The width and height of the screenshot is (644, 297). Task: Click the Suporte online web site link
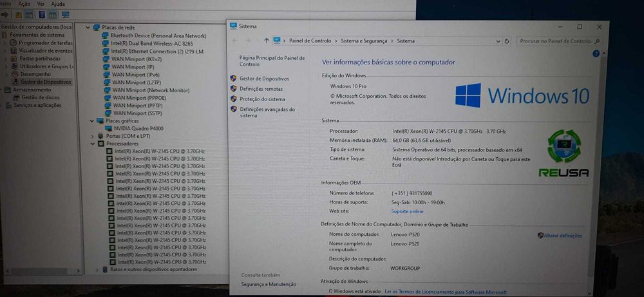tap(407, 211)
